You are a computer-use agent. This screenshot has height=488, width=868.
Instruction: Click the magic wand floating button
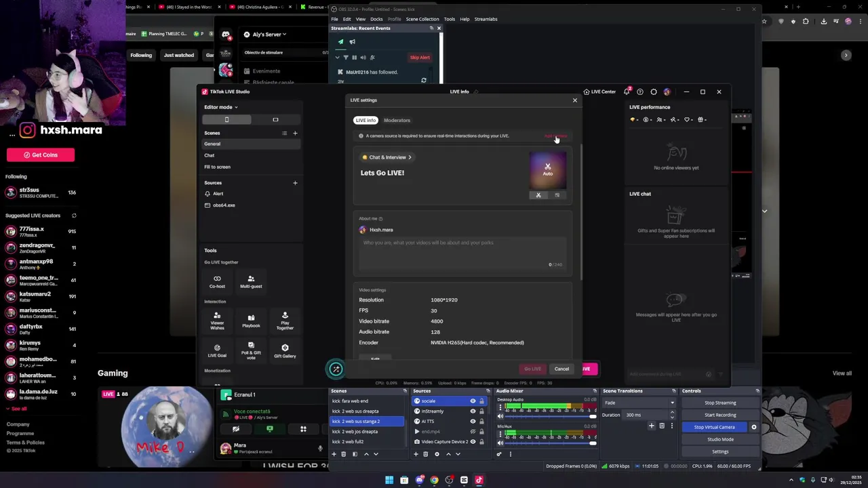336,369
